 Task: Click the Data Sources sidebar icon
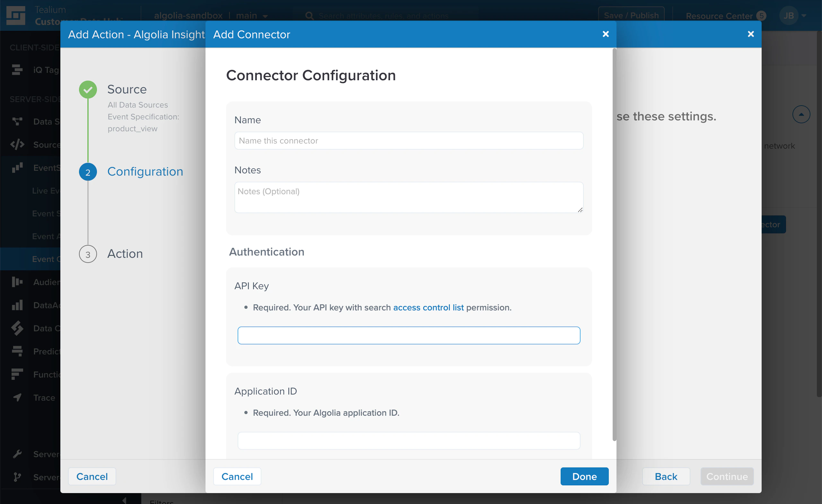coord(17,121)
